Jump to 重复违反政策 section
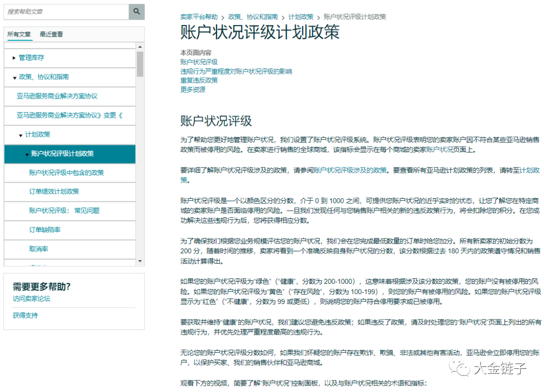 pyautogui.click(x=199, y=81)
